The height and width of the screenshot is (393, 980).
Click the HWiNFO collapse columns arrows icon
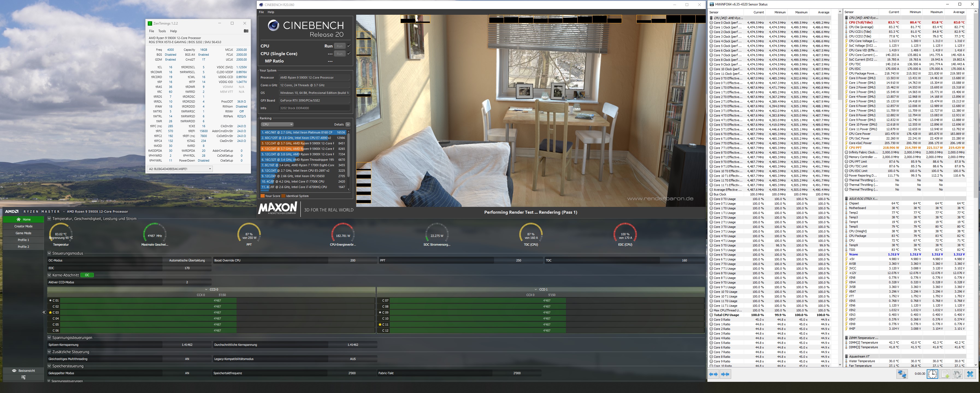click(x=725, y=374)
